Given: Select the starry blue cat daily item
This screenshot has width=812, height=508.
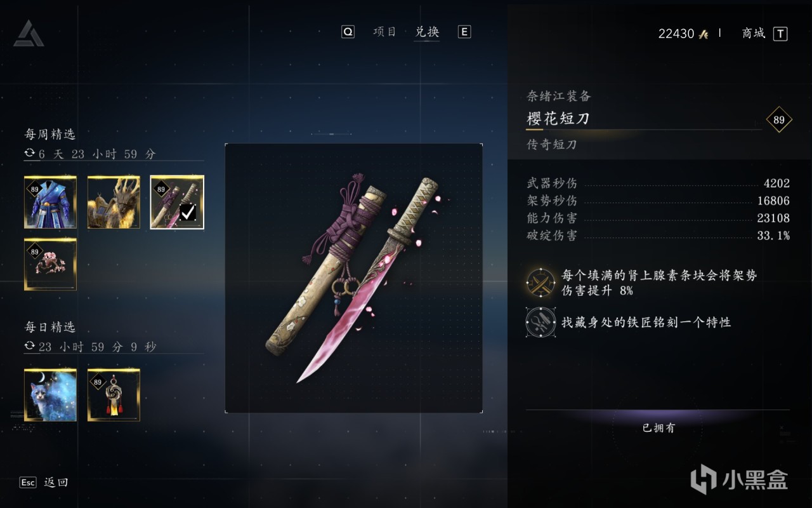Looking at the screenshot, I should coord(50,395).
